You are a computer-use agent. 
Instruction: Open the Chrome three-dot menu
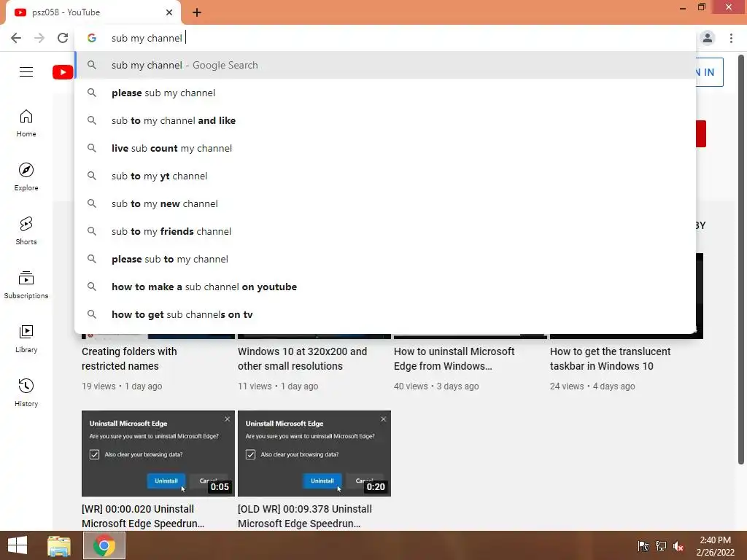tap(731, 38)
